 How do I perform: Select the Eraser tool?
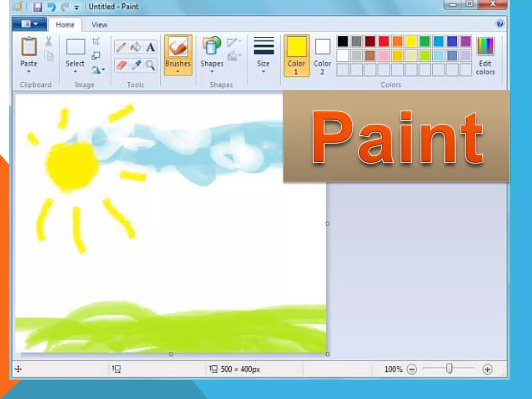click(121, 65)
